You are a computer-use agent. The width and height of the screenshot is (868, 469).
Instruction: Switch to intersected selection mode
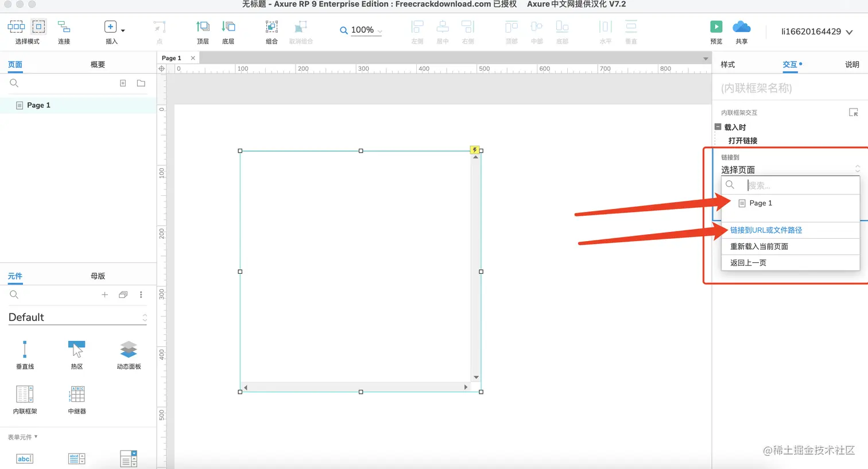pyautogui.click(x=16, y=26)
